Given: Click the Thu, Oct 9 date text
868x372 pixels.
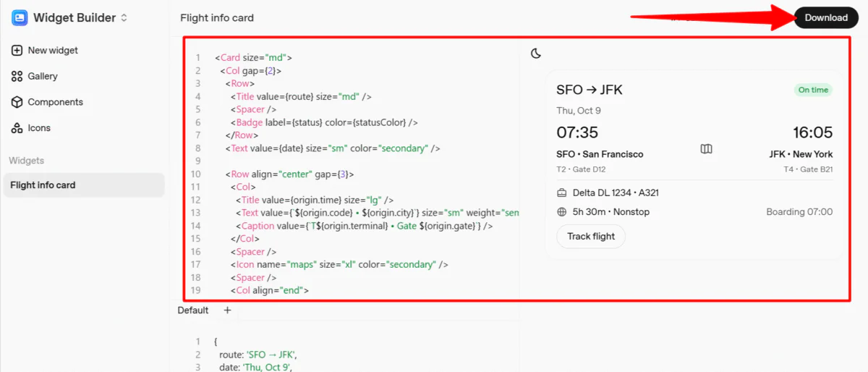Looking at the screenshot, I should (x=579, y=111).
